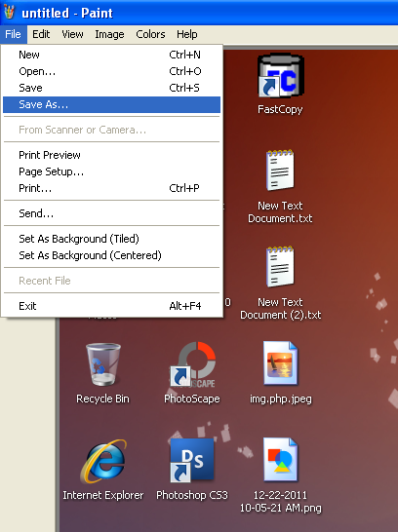Choose Print Preview in File menu
The height and width of the screenshot is (532, 398).
pyautogui.click(x=112, y=155)
